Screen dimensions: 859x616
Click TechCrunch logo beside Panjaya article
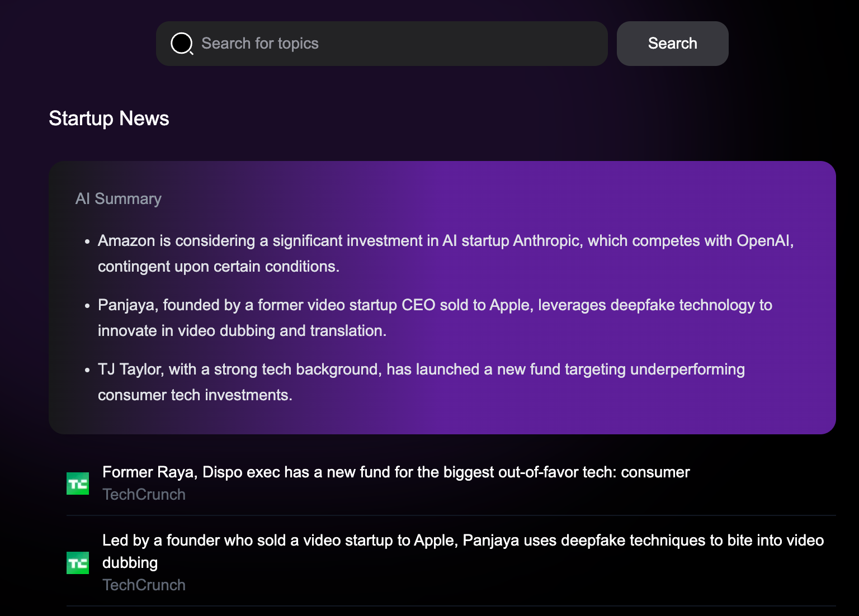tap(78, 563)
